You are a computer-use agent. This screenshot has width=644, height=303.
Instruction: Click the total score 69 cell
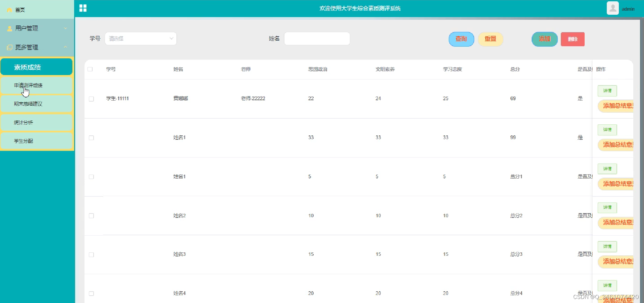[513, 99]
